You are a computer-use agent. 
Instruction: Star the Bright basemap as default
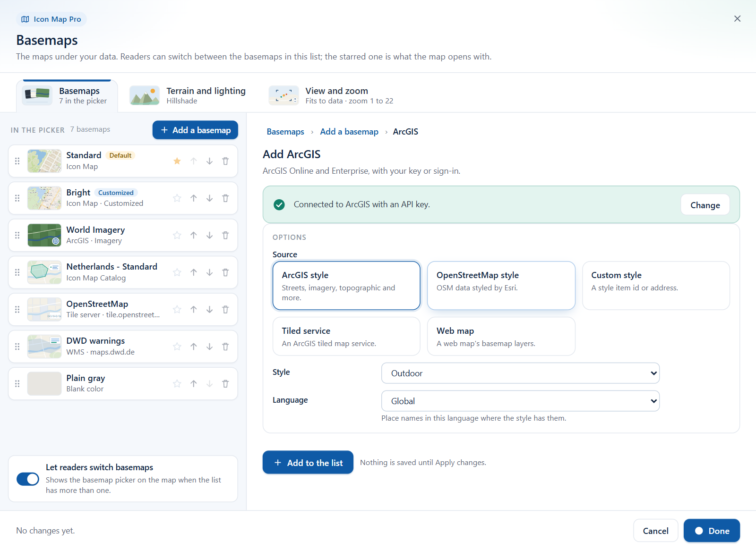(177, 198)
